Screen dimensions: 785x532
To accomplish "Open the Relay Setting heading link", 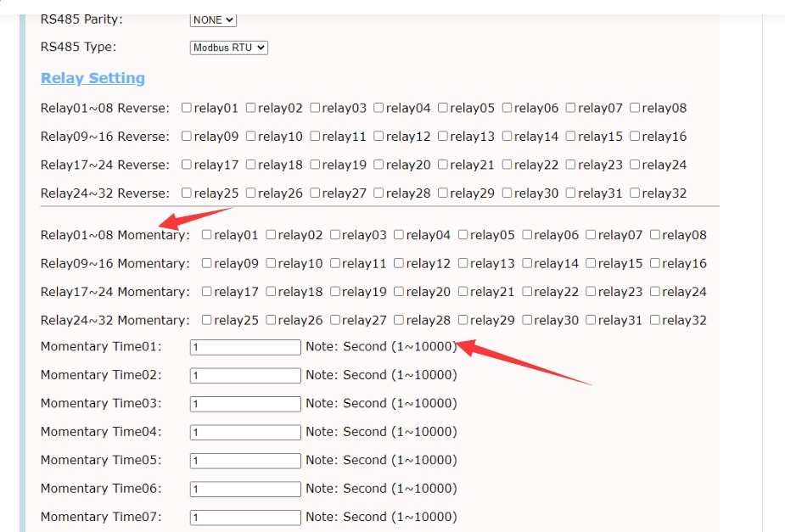I will pyautogui.click(x=93, y=78).
